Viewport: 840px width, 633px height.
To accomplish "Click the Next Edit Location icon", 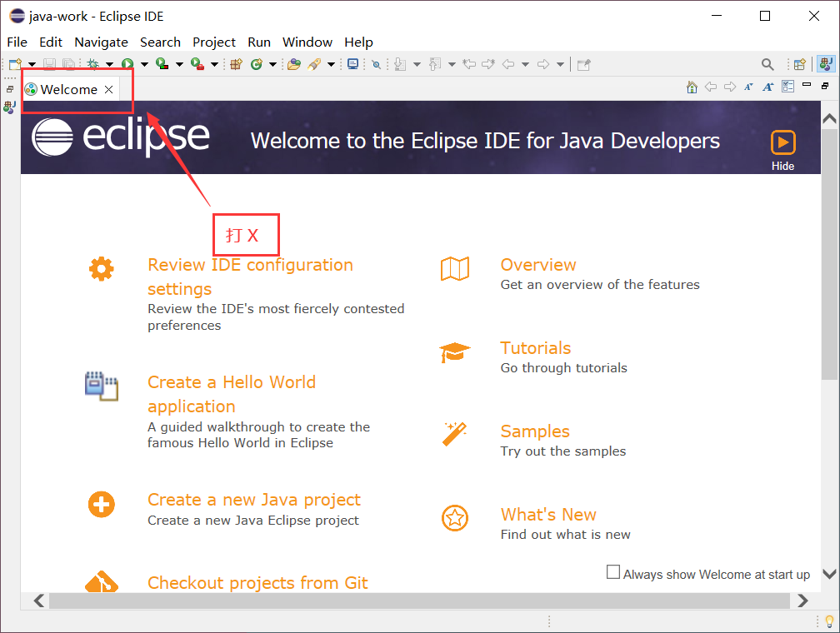I will (x=488, y=64).
